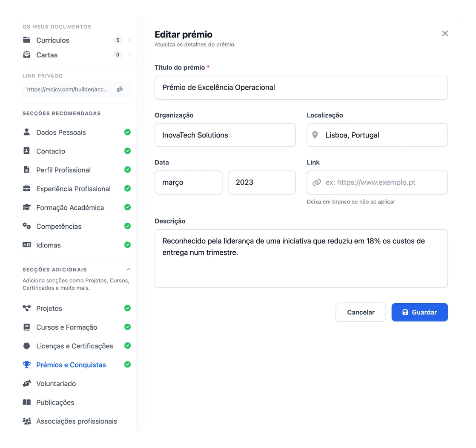The image size is (476, 448).
Task: Click the Currículos folder icon
Action: [27, 40]
